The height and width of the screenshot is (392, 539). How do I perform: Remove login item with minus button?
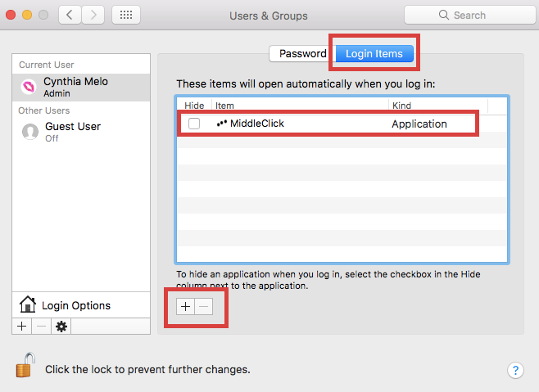204,306
